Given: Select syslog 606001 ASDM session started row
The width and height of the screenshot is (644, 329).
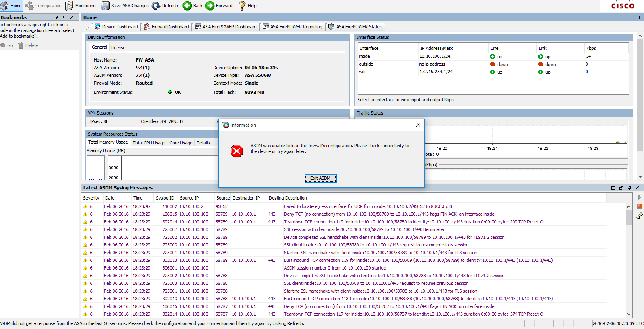Looking at the screenshot, I should click(344, 268).
